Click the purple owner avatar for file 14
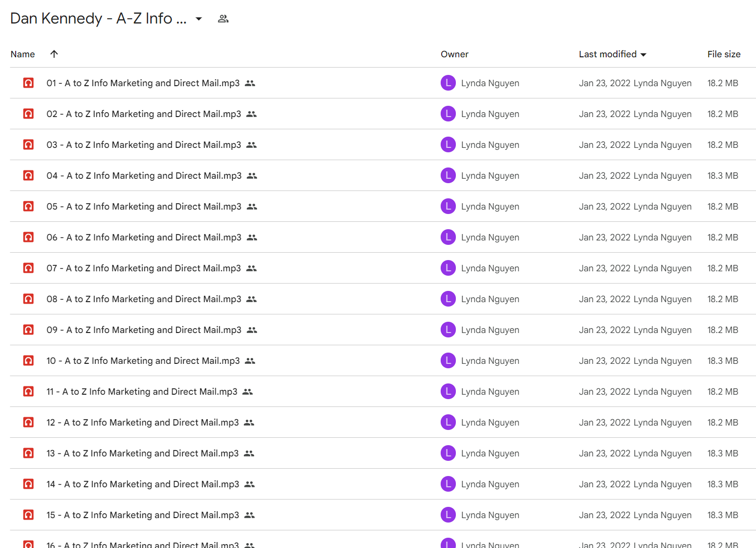This screenshot has height=548, width=756. pos(448,484)
